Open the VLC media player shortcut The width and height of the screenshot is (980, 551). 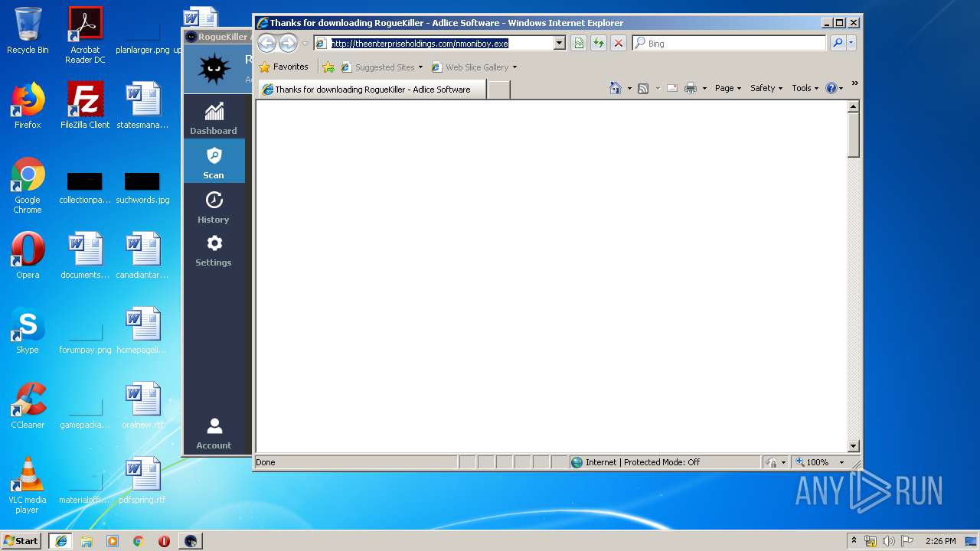coord(28,485)
